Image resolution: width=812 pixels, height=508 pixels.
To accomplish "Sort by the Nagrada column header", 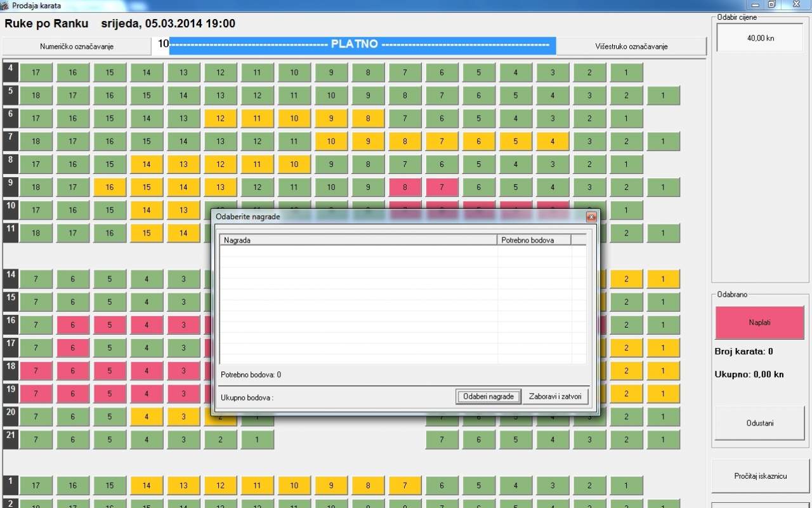I will [x=358, y=240].
